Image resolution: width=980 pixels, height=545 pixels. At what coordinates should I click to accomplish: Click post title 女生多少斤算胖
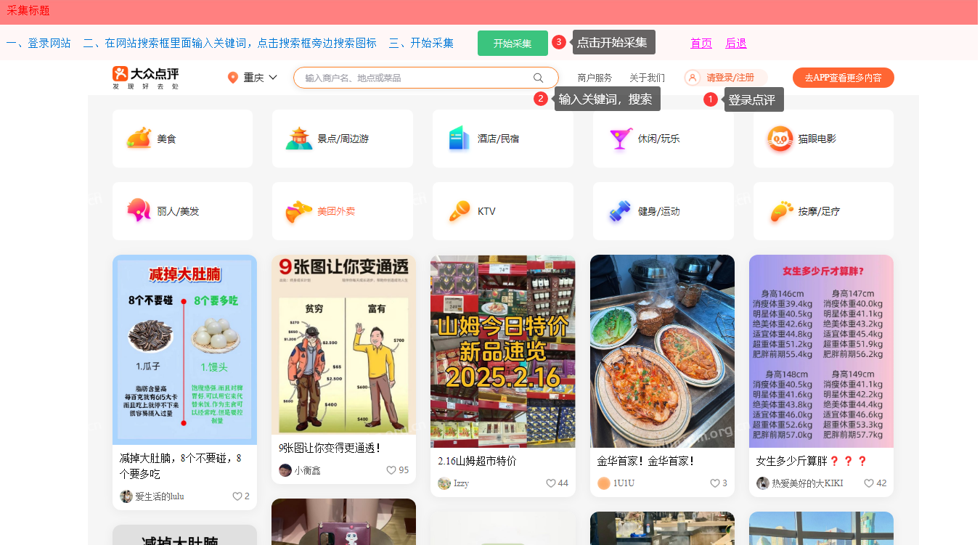[812, 461]
